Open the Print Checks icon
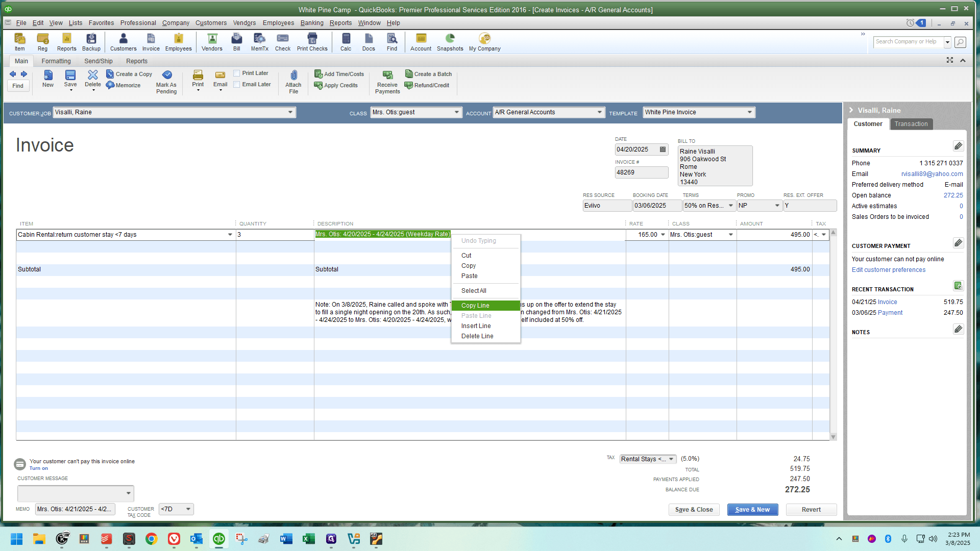 (312, 42)
